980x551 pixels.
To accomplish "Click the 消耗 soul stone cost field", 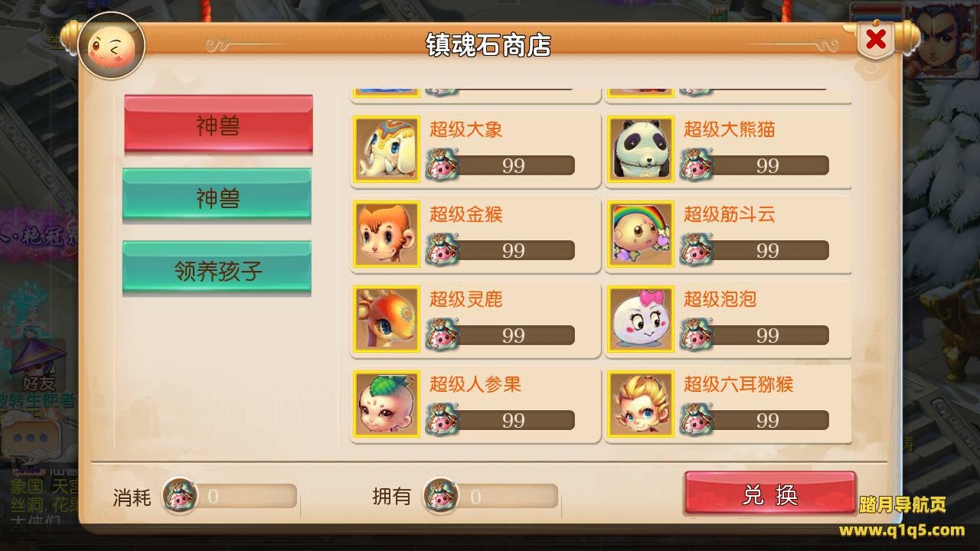I will (229, 496).
